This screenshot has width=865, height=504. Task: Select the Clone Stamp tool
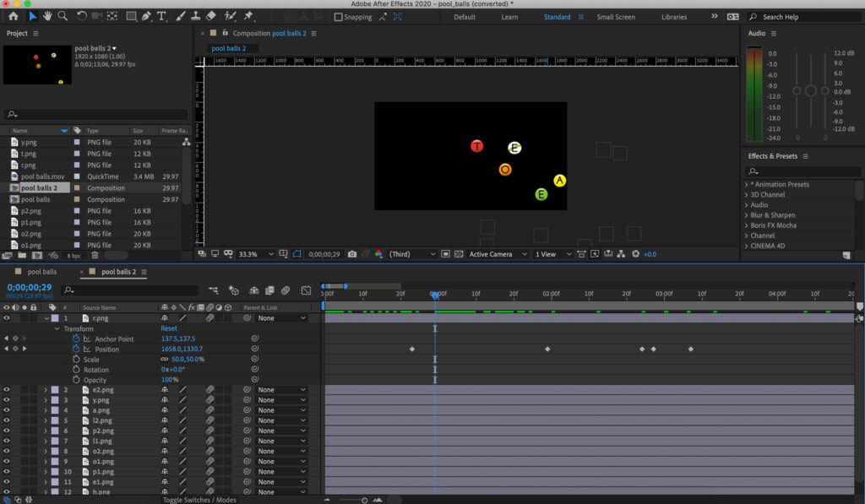[x=193, y=16]
